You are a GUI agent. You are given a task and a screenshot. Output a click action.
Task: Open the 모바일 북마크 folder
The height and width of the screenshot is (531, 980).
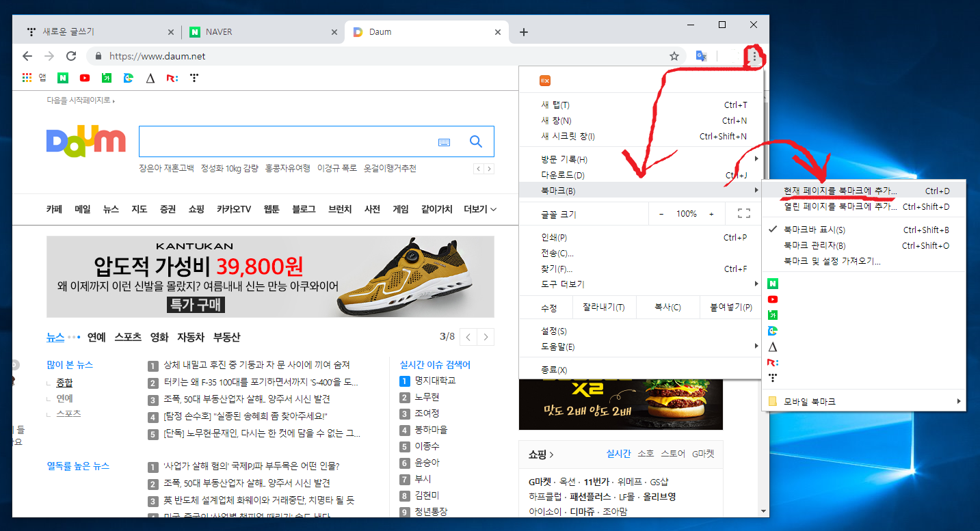tap(864, 401)
